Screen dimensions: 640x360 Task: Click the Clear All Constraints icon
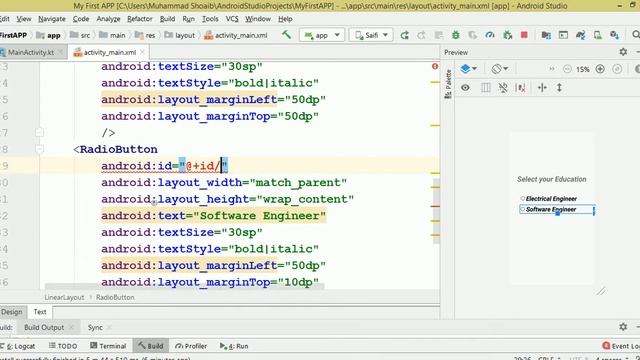520,87
